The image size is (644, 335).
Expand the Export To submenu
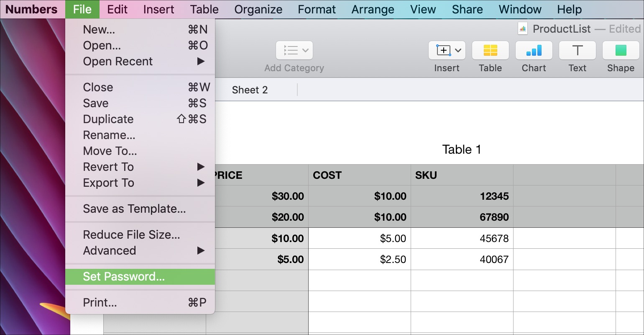point(140,183)
